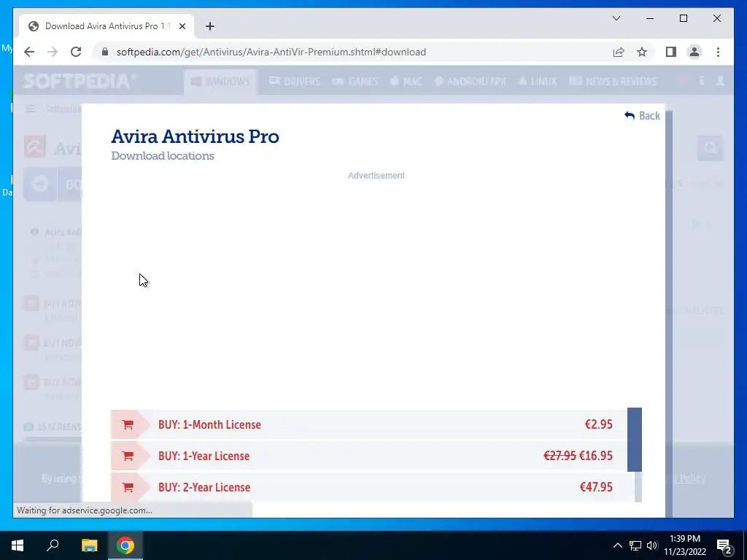Click the €16.95 discounted price
Viewport: 747px width, 560px height.
pyautogui.click(x=595, y=456)
